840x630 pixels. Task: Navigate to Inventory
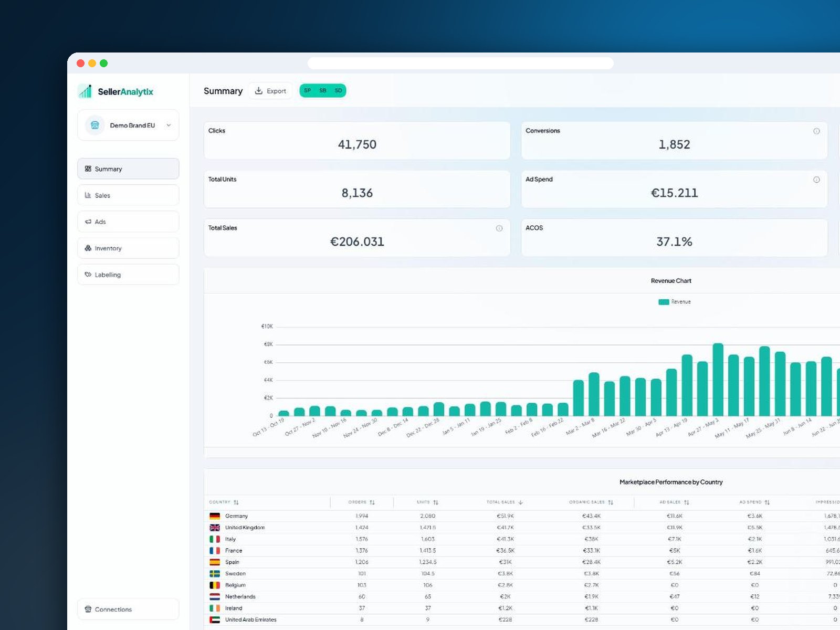coord(128,248)
